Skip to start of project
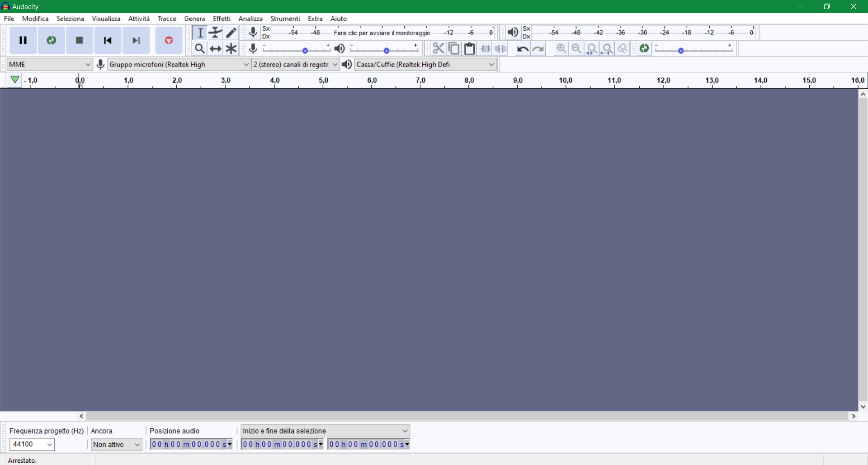Viewport: 868px width, 465px height. point(108,40)
